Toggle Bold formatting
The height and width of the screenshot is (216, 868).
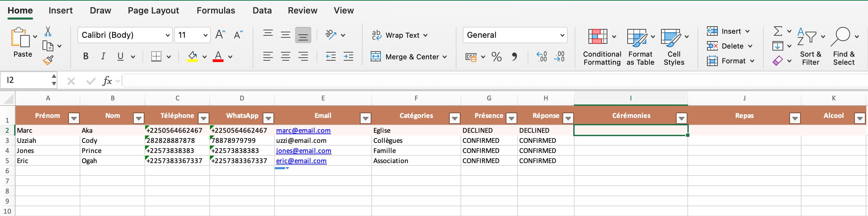[86, 56]
